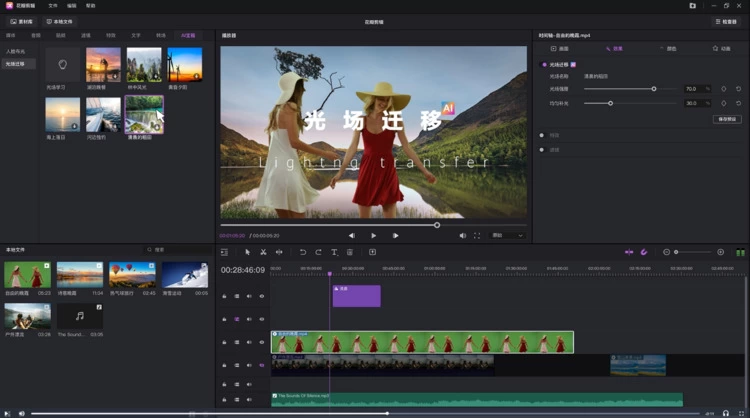Click the 保存预设 button
The image size is (750, 418).
pyautogui.click(x=726, y=119)
